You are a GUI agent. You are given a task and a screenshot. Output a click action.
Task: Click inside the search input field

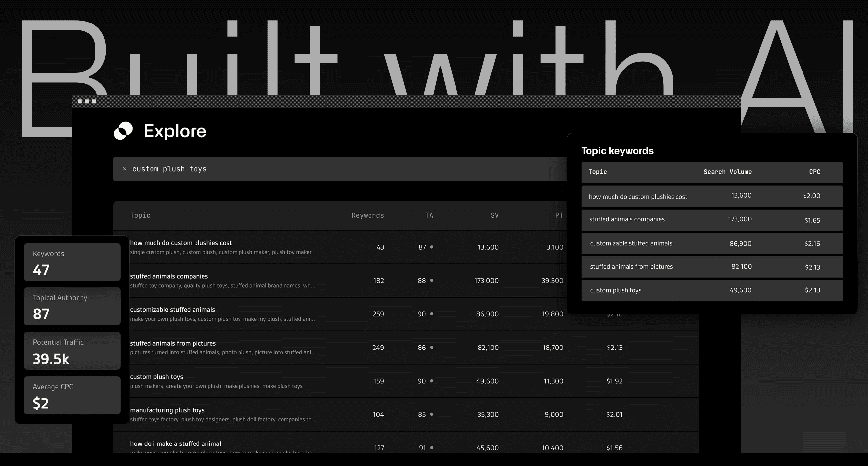pyautogui.click(x=303, y=169)
